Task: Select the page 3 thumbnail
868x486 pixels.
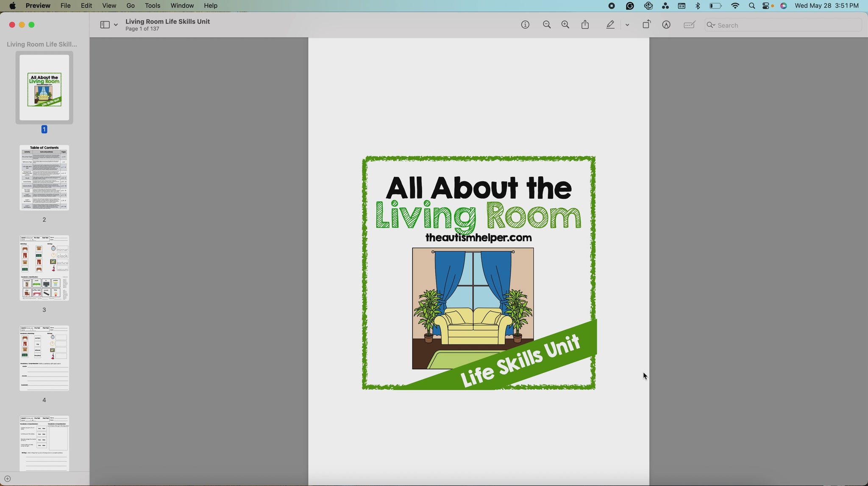Action: [x=44, y=268]
